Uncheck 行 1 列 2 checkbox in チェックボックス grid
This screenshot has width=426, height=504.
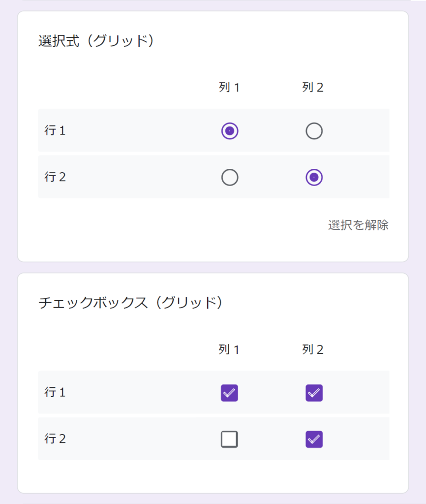pyautogui.click(x=314, y=393)
